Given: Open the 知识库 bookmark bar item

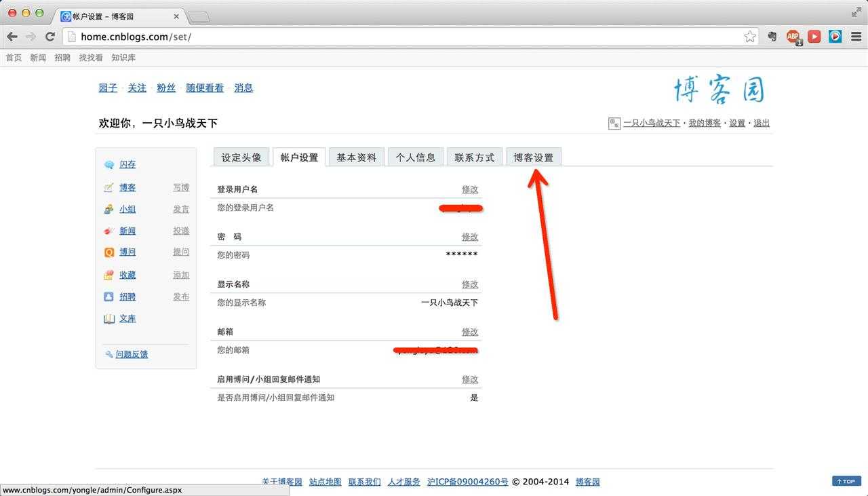Looking at the screenshot, I should (123, 58).
